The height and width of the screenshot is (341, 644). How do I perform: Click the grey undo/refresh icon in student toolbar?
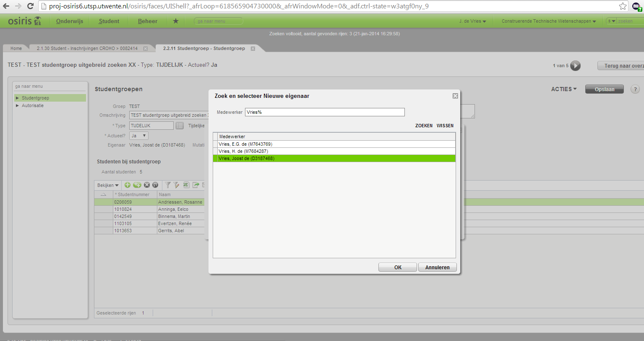(x=155, y=185)
